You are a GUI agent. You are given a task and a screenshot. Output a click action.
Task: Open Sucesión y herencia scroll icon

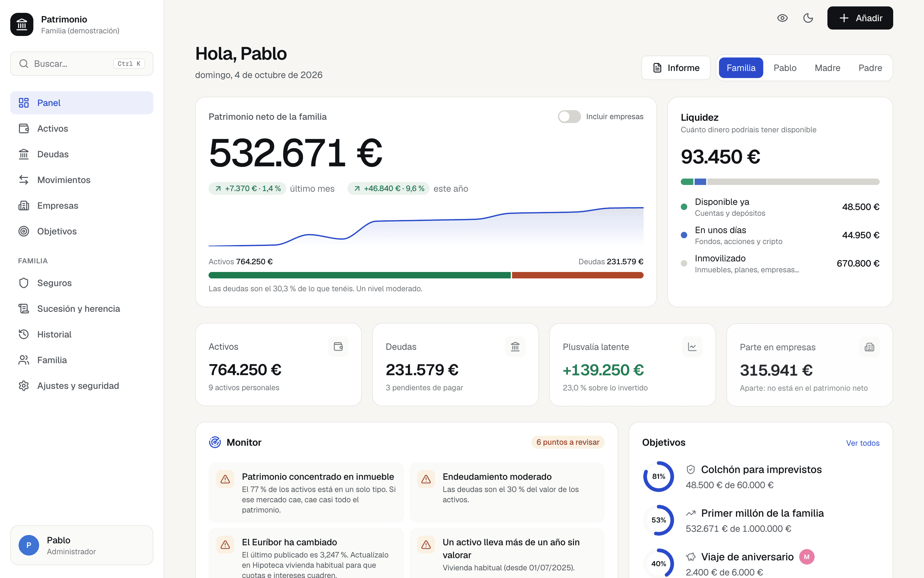point(24,309)
